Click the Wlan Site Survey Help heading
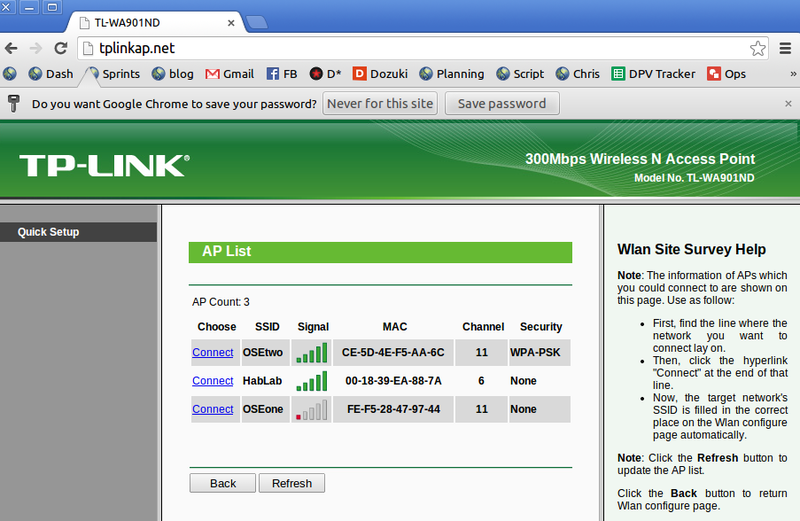Screen dimensions: 800x521 691,250
